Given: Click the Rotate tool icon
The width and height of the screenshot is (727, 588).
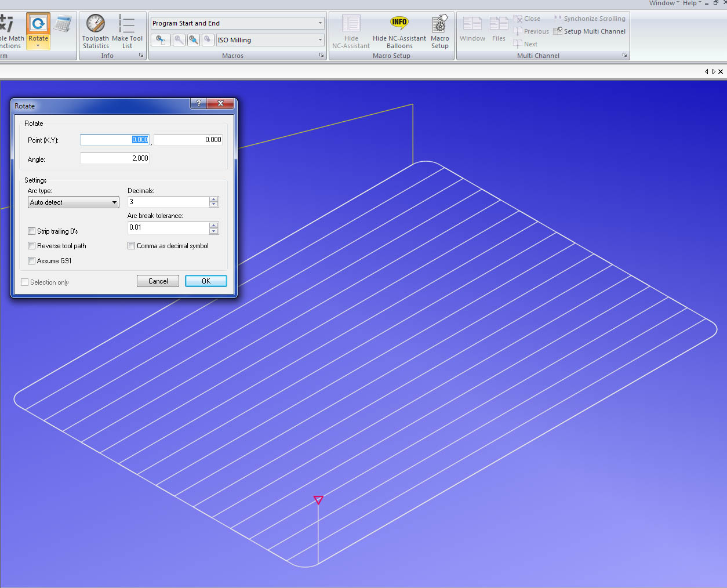Looking at the screenshot, I should [x=38, y=24].
